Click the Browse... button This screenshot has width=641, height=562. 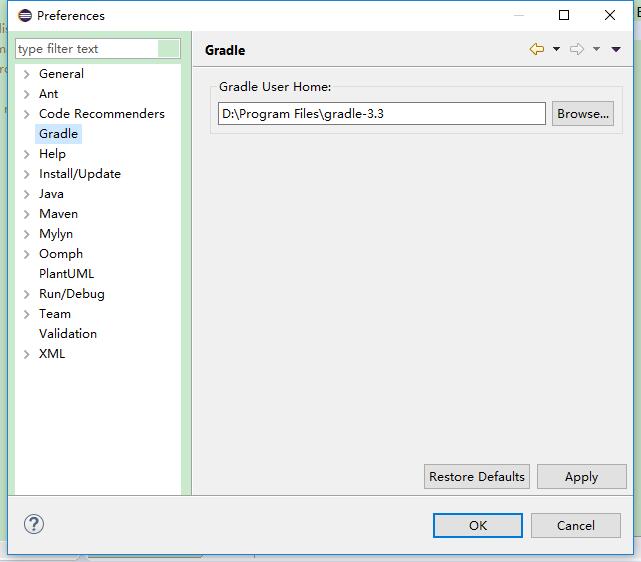583,114
